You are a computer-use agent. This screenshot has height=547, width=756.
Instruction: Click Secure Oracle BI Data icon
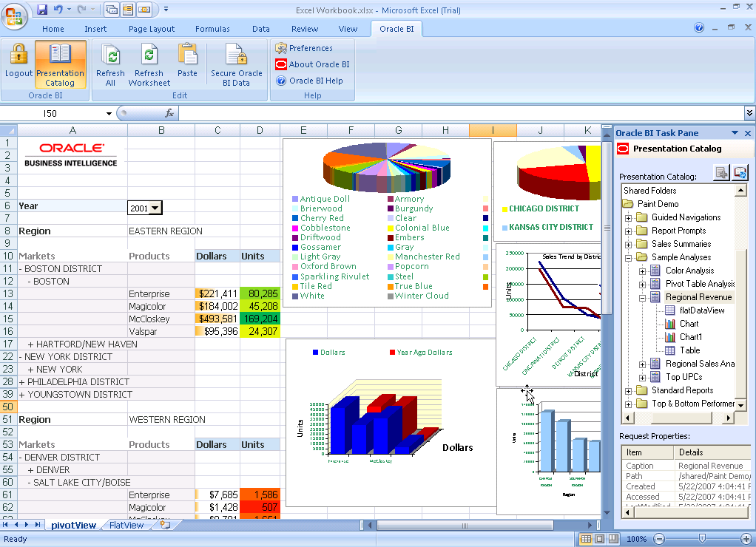[236, 54]
